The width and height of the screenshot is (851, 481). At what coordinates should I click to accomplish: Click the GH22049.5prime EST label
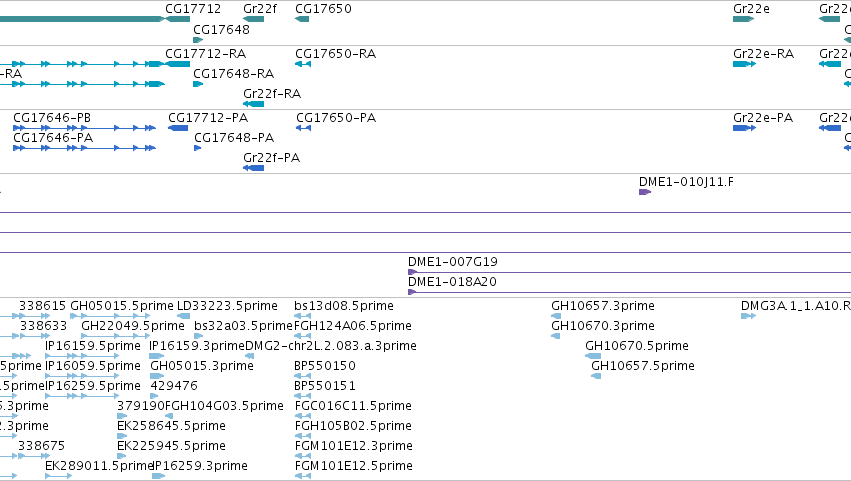pyautogui.click(x=132, y=326)
